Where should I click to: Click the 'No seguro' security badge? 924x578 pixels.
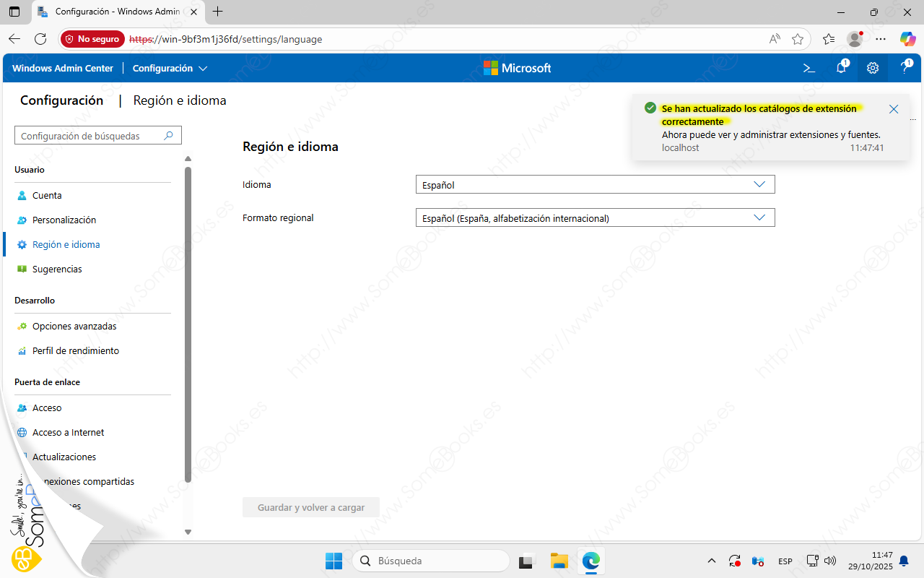[x=92, y=39]
